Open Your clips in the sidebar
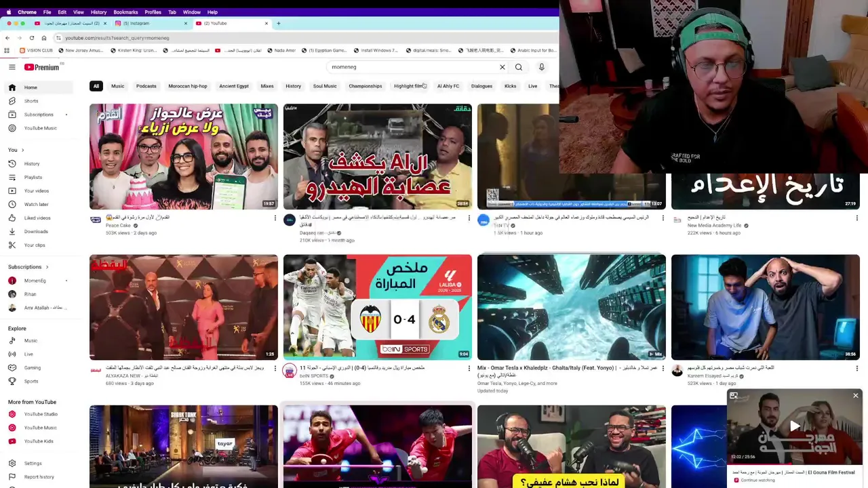 pyautogui.click(x=39, y=245)
